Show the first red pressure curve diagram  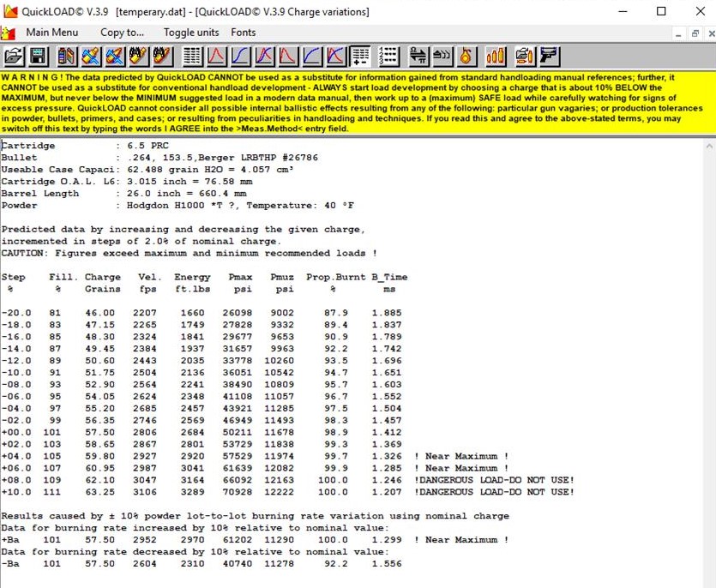(216, 57)
